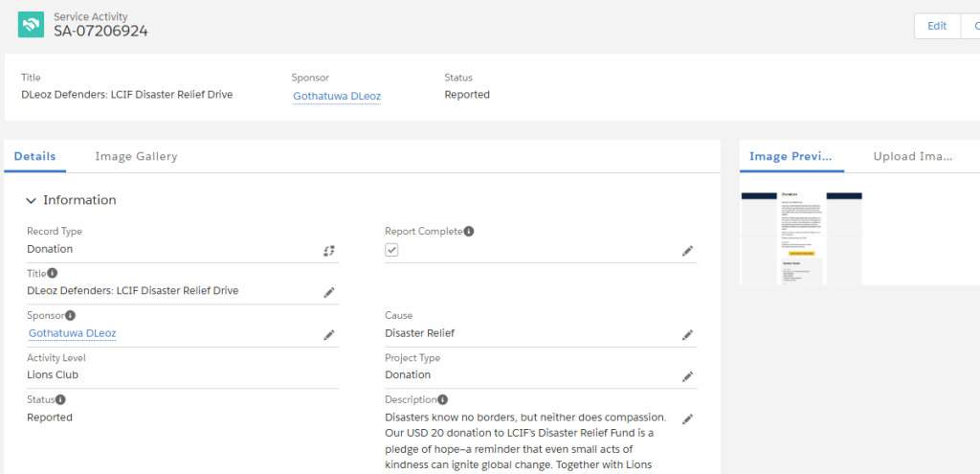Click the 'Donation' project type value

[408, 375]
